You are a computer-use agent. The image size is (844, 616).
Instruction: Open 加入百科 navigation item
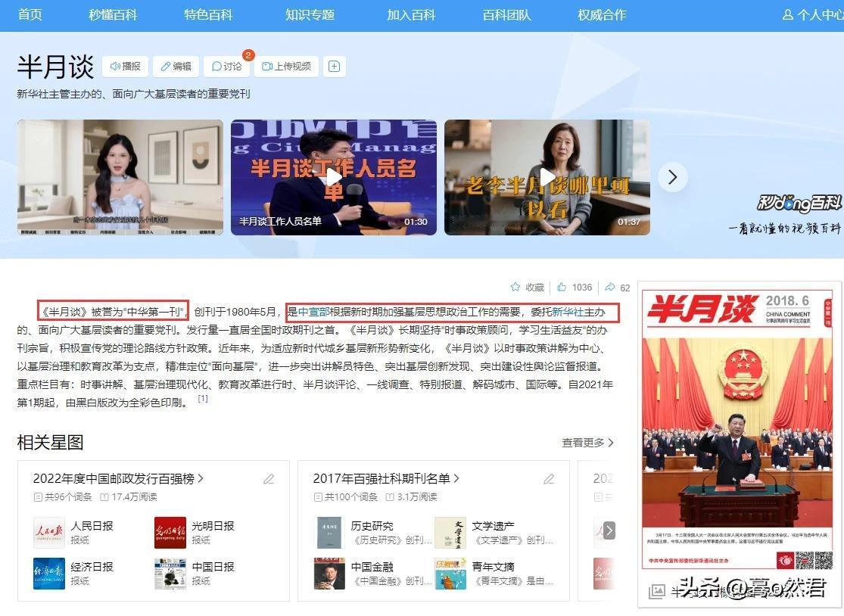click(x=411, y=14)
